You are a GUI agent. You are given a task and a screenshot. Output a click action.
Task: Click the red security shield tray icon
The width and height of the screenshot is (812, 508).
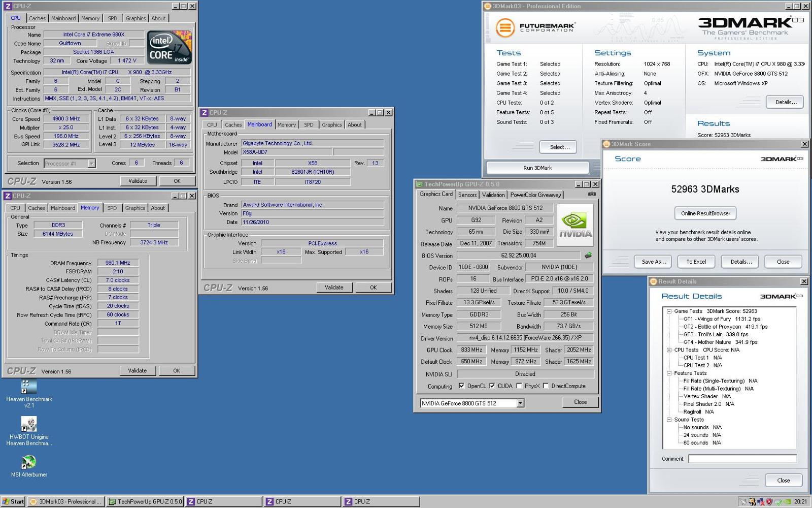point(769,502)
